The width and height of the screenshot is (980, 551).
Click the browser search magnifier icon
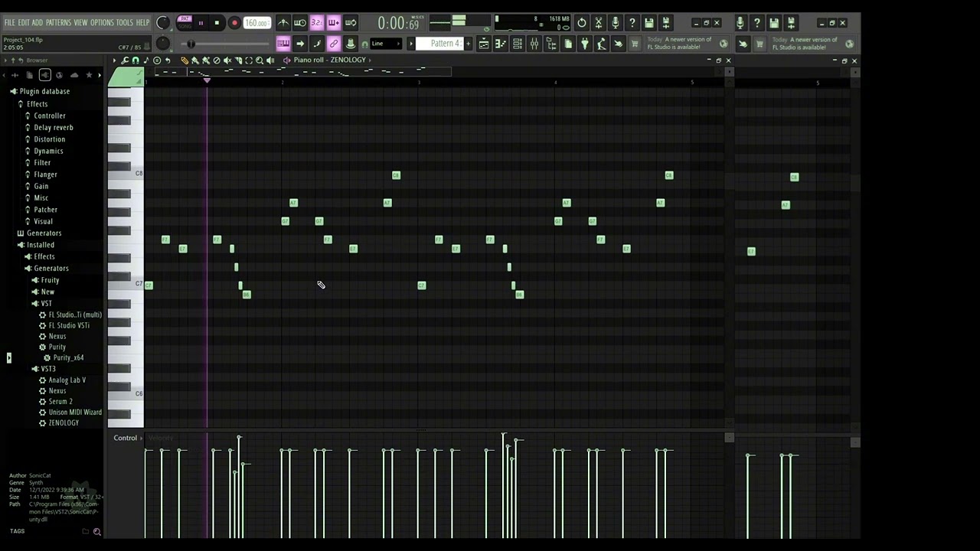point(96,531)
